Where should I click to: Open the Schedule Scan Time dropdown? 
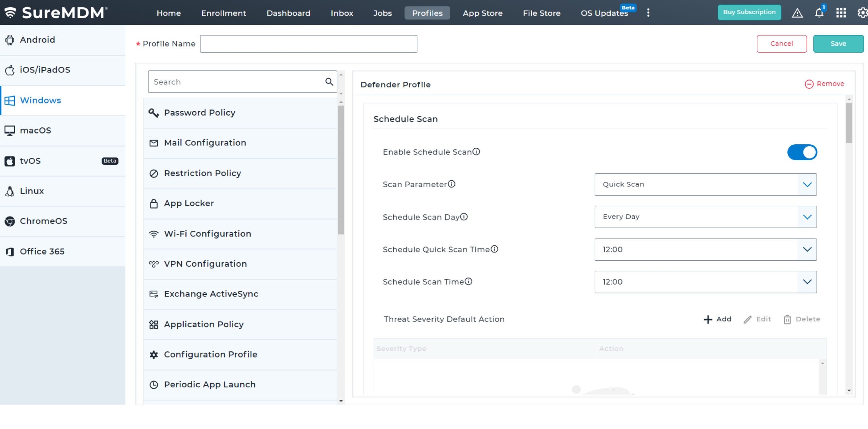click(x=705, y=282)
